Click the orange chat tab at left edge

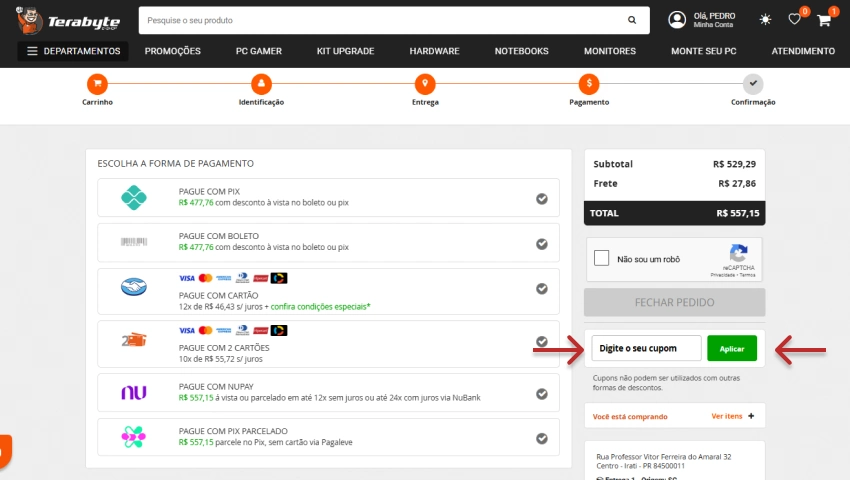tap(5, 451)
